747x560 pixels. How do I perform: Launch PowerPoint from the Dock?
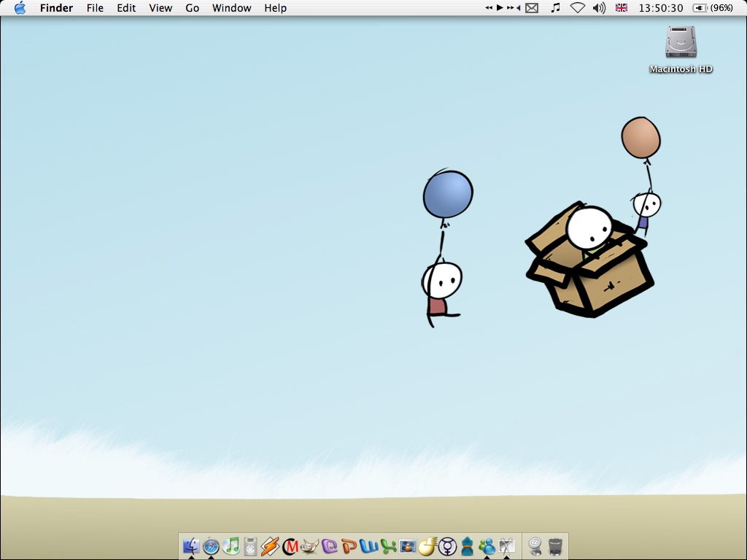[349, 545]
